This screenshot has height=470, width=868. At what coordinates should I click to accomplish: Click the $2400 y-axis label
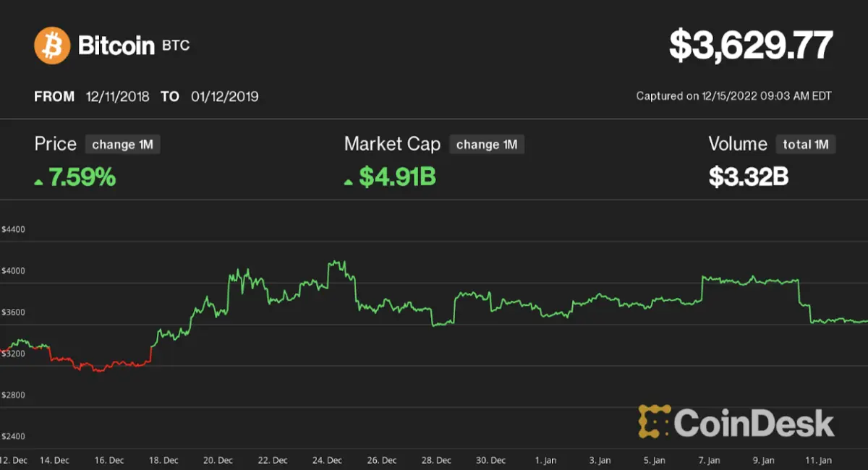tap(13, 436)
